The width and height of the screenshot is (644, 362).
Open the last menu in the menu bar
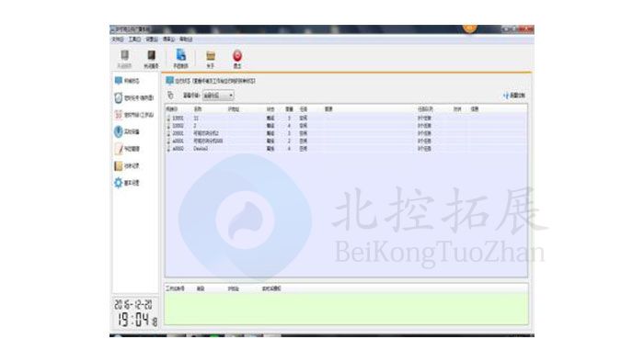[x=186, y=40]
